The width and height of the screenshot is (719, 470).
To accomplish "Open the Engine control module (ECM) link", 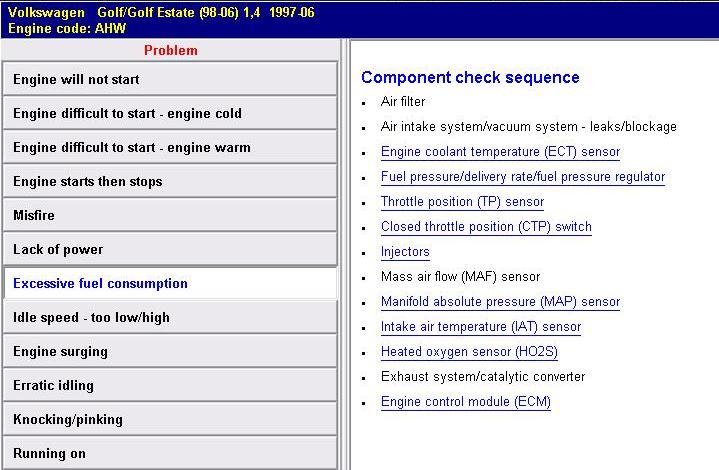I will pyautogui.click(x=465, y=402).
